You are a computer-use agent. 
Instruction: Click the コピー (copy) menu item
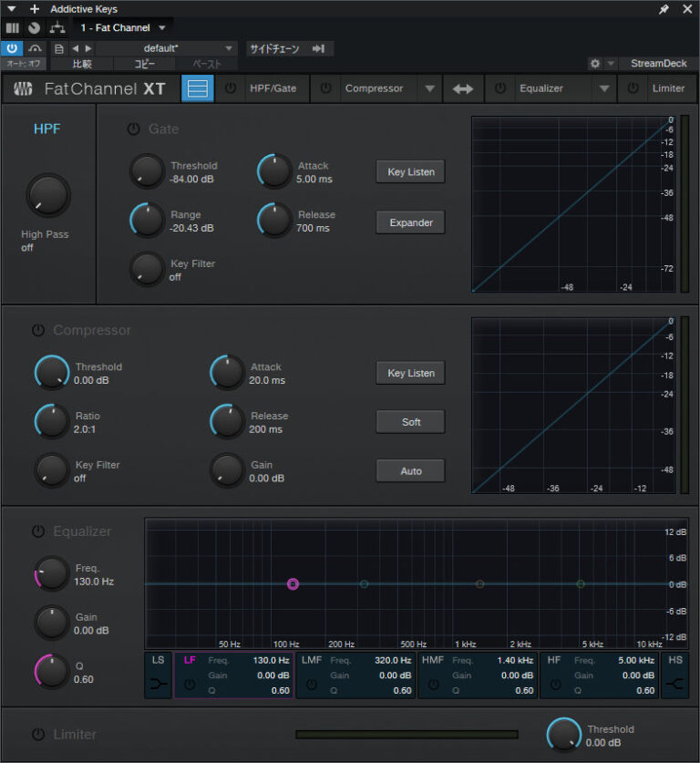coord(145,65)
